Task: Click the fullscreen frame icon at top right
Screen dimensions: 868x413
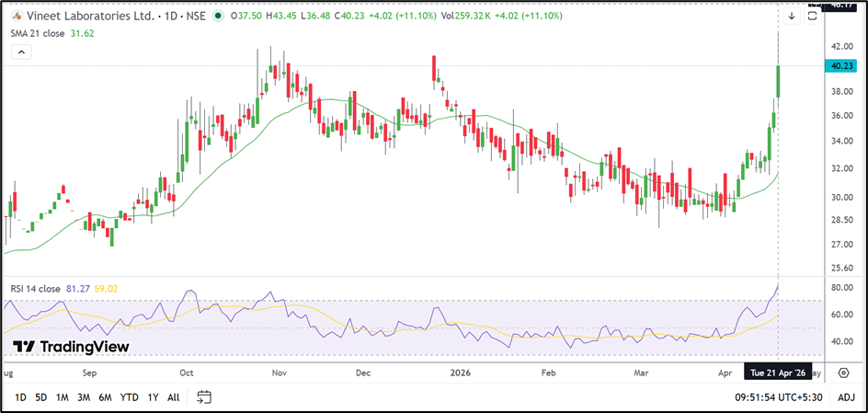Action: [814, 15]
